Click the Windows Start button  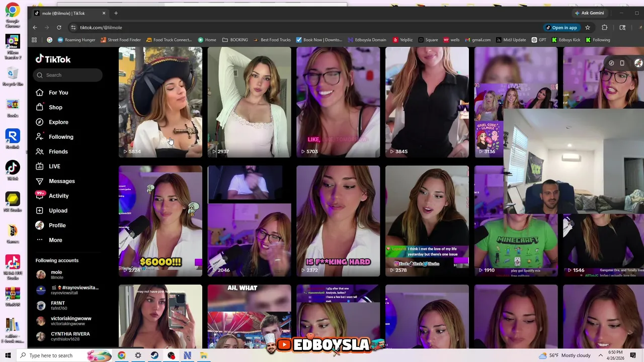click(x=8, y=355)
